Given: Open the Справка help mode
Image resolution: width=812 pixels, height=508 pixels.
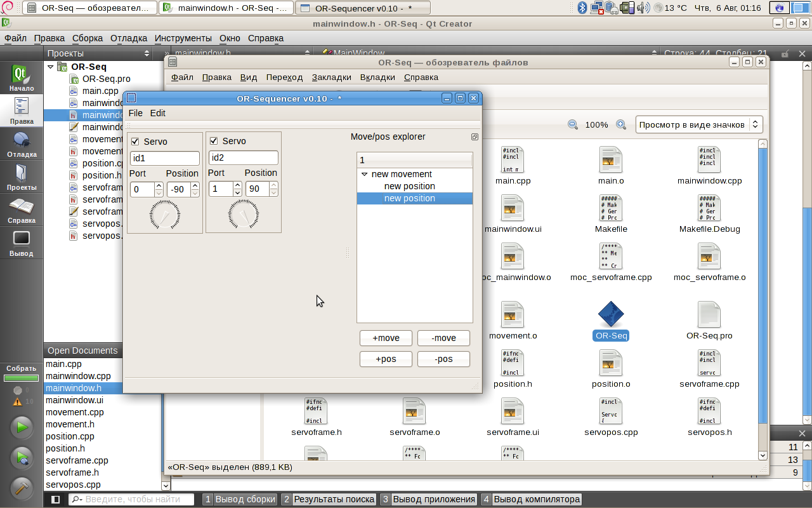Looking at the screenshot, I should click(22, 210).
